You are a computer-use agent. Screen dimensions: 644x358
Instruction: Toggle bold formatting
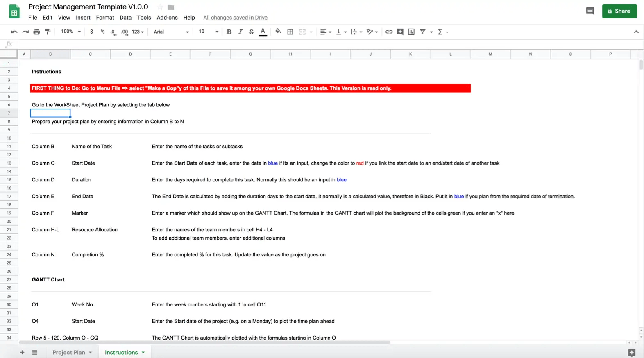229,32
